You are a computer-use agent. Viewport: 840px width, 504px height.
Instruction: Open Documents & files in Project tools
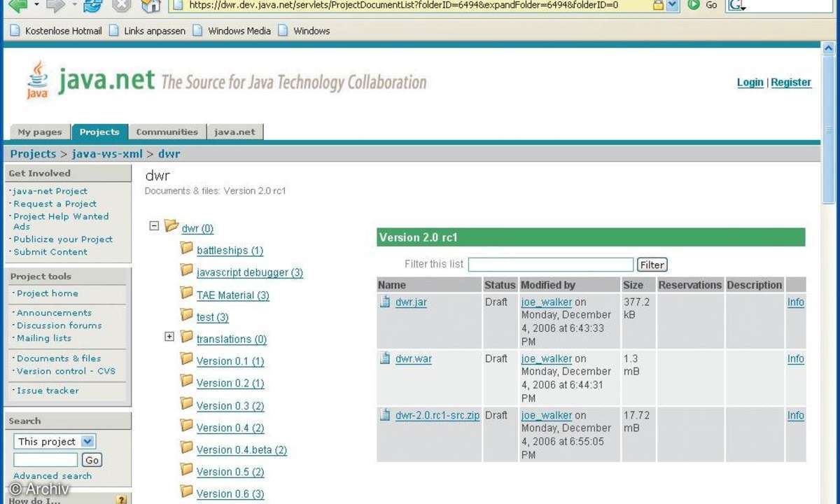click(x=59, y=358)
